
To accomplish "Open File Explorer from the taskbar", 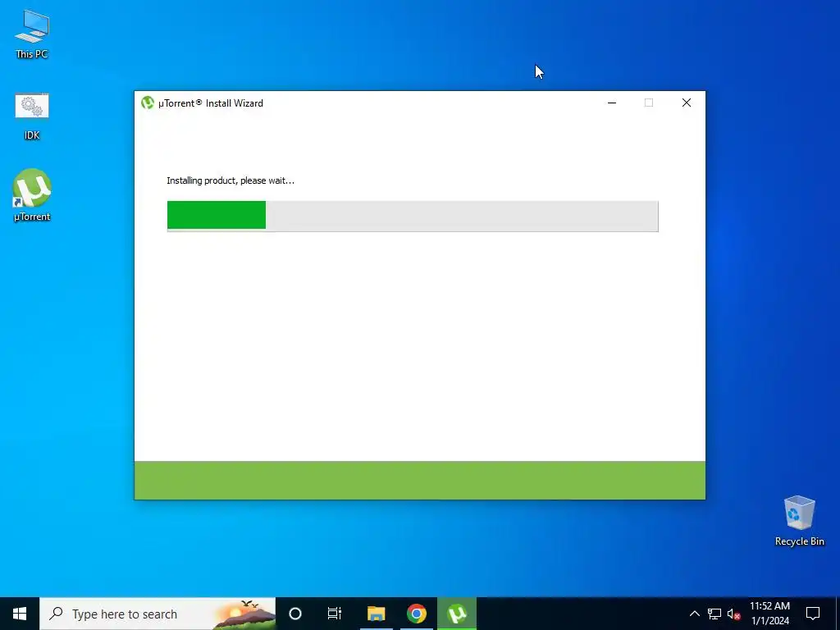I will (376, 614).
